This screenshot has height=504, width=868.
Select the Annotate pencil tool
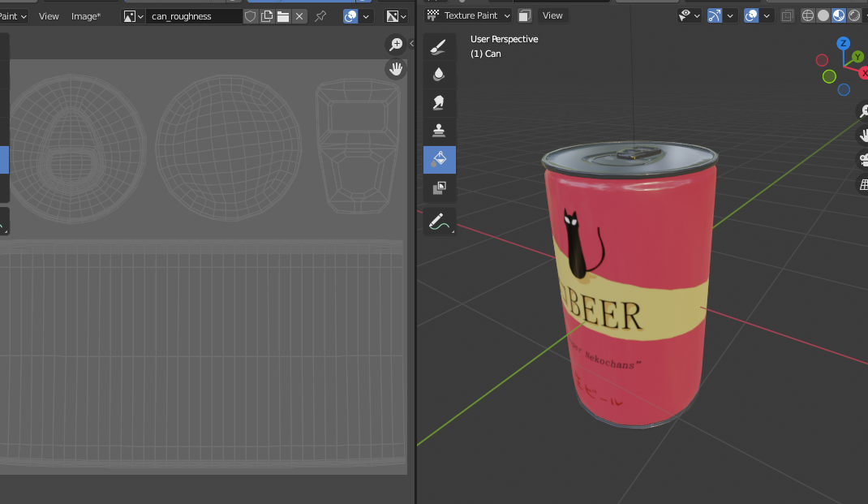point(439,221)
